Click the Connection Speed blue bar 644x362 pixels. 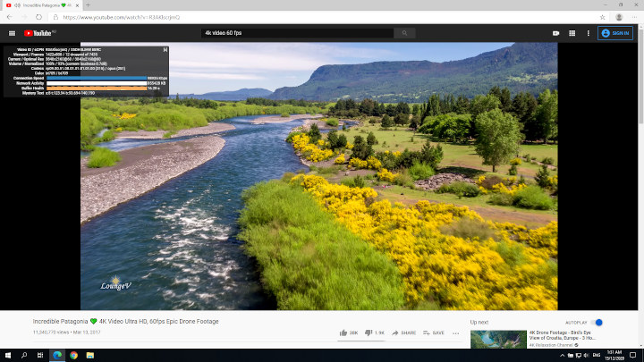click(97, 78)
